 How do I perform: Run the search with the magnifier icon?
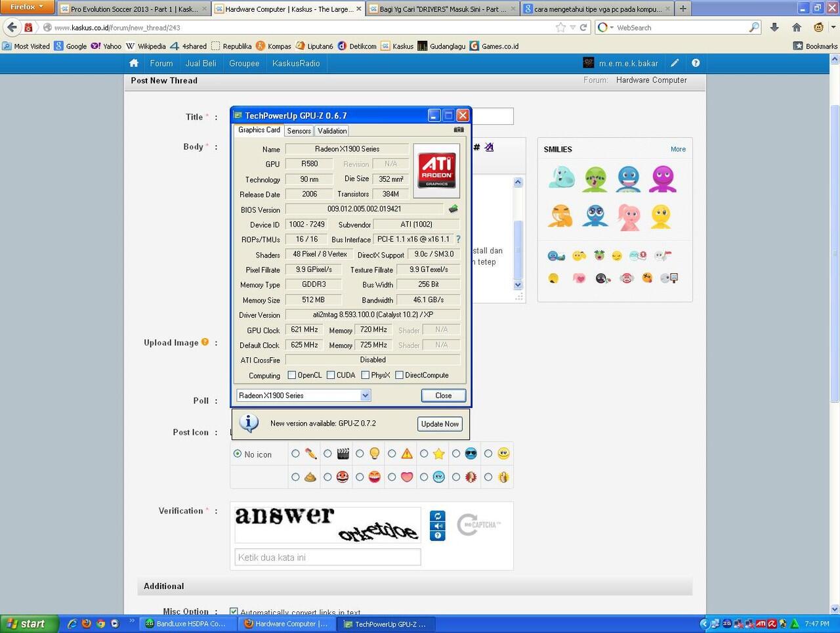tap(754, 28)
